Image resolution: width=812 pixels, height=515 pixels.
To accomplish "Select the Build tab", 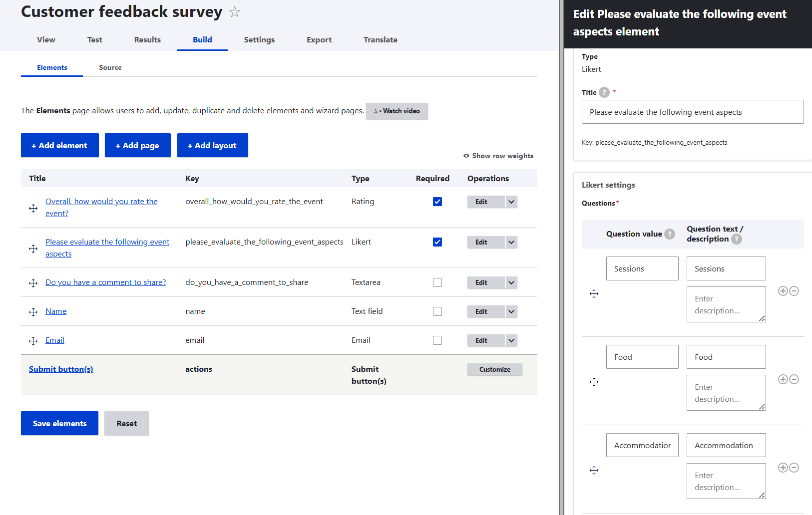I will [202, 40].
